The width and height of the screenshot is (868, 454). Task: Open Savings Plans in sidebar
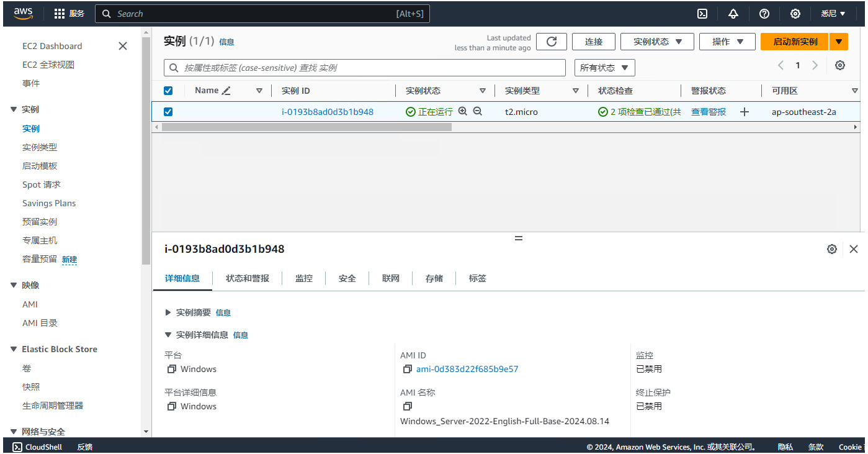(x=49, y=203)
